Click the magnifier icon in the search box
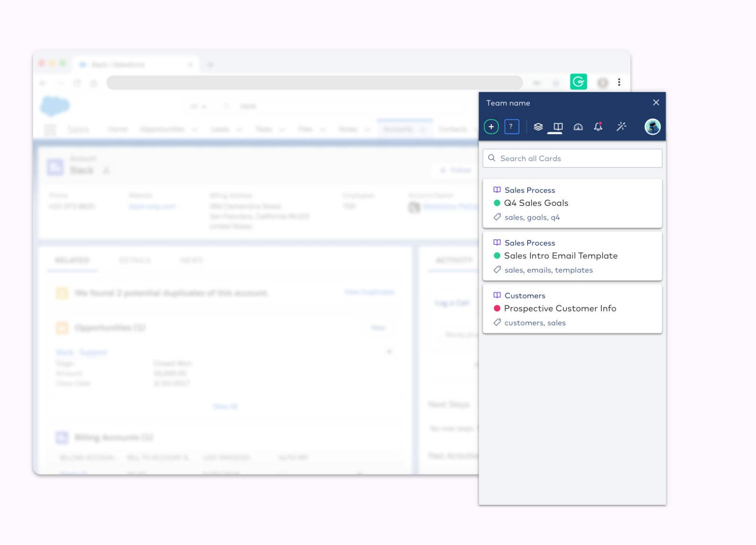 tap(492, 158)
